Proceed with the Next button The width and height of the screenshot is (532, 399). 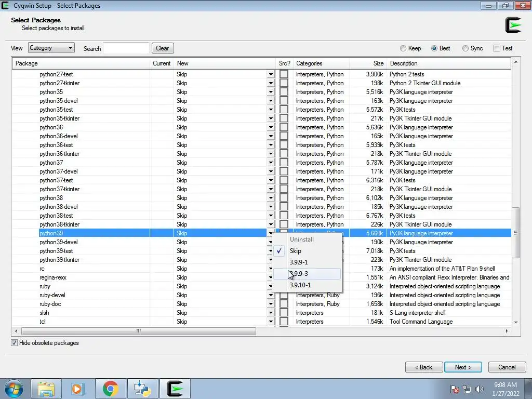(463, 367)
